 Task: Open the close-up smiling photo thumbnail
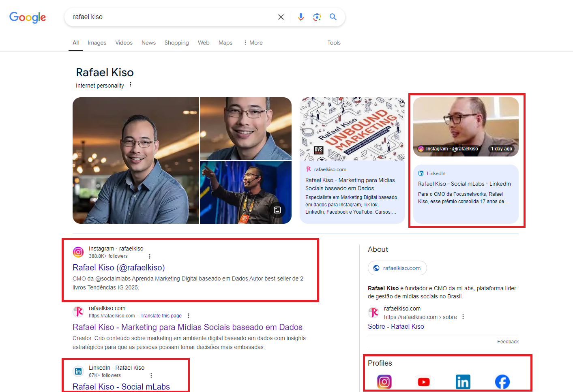[246, 129]
